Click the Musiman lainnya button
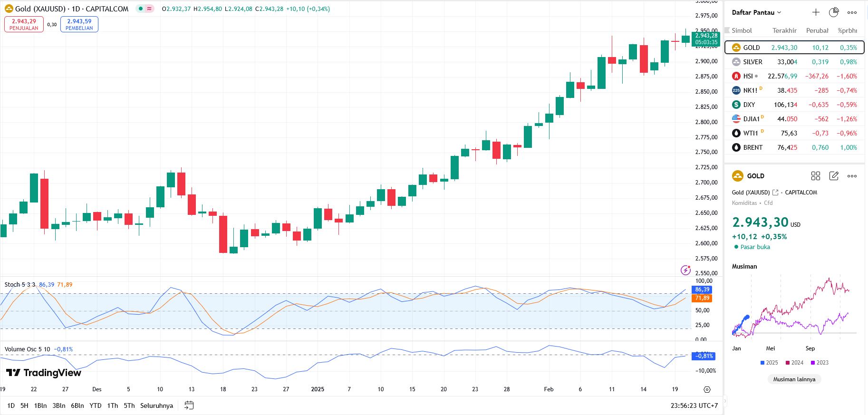This screenshot has height=415, width=868. [794, 379]
